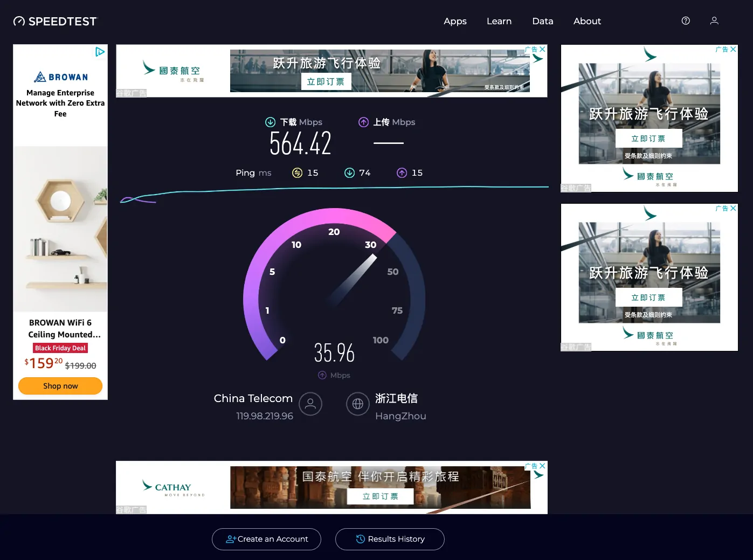Click the 浙江电信 server name
This screenshot has height=560, width=753.
tap(396, 398)
